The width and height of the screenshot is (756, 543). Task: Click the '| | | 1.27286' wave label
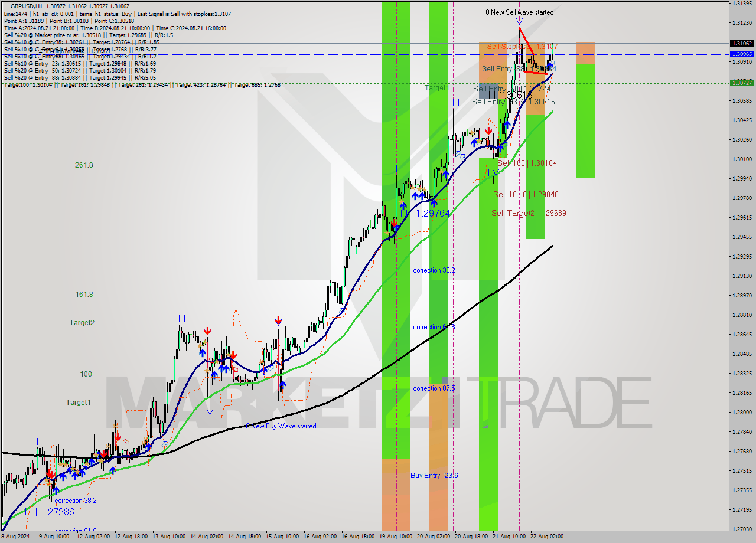(x=50, y=512)
